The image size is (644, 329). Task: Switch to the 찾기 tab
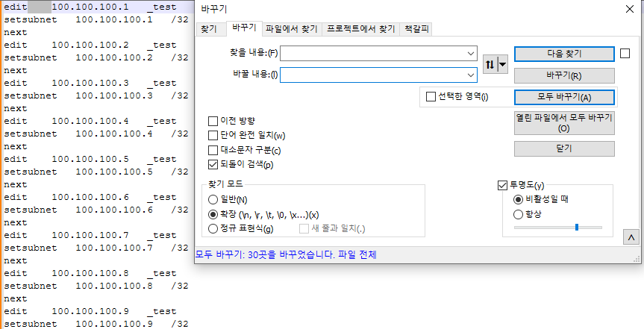click(210, 29)
